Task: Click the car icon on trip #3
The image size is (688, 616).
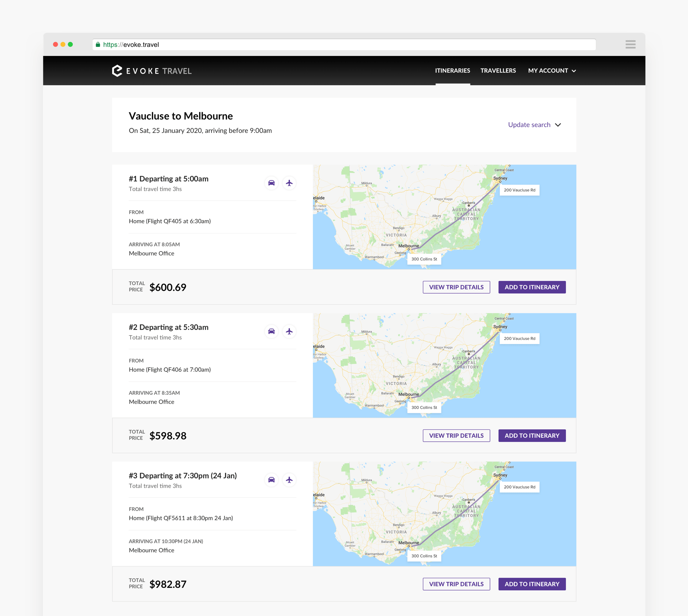Action: pos(271,480)
